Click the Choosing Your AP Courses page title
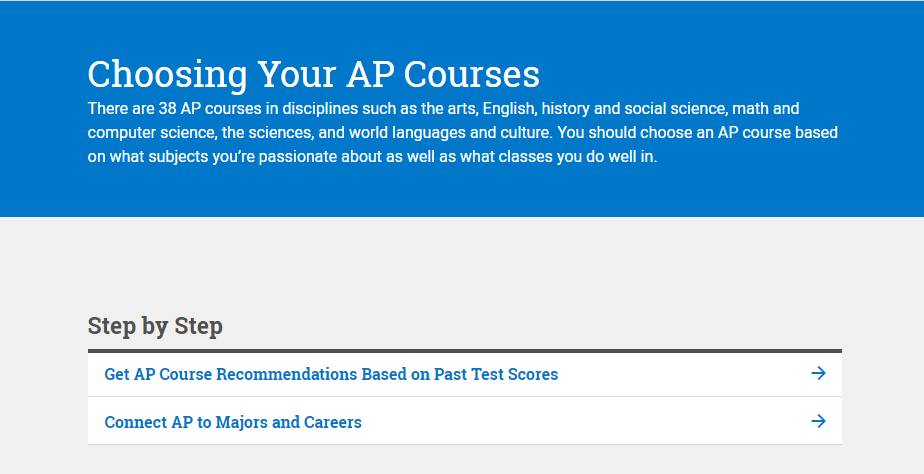The width and height of the screenshot is (924, 474). pyautogui.click(x=314, y=75)
